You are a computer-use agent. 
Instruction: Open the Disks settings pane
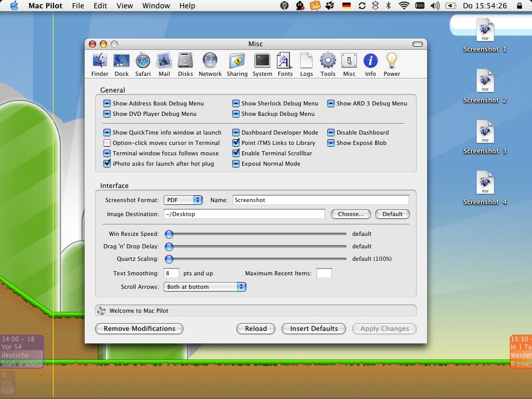(185, 64)
